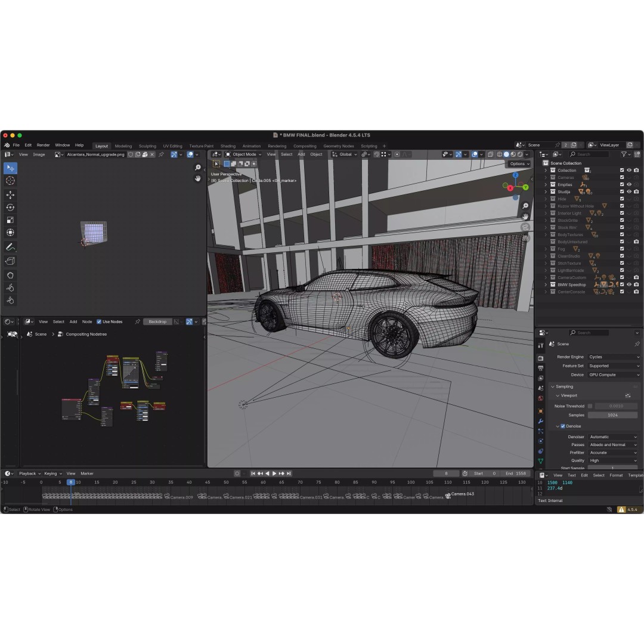Open Global transform orientation dropdown
Viewport: 644px width, 644px height.
(x=345, y=154)
